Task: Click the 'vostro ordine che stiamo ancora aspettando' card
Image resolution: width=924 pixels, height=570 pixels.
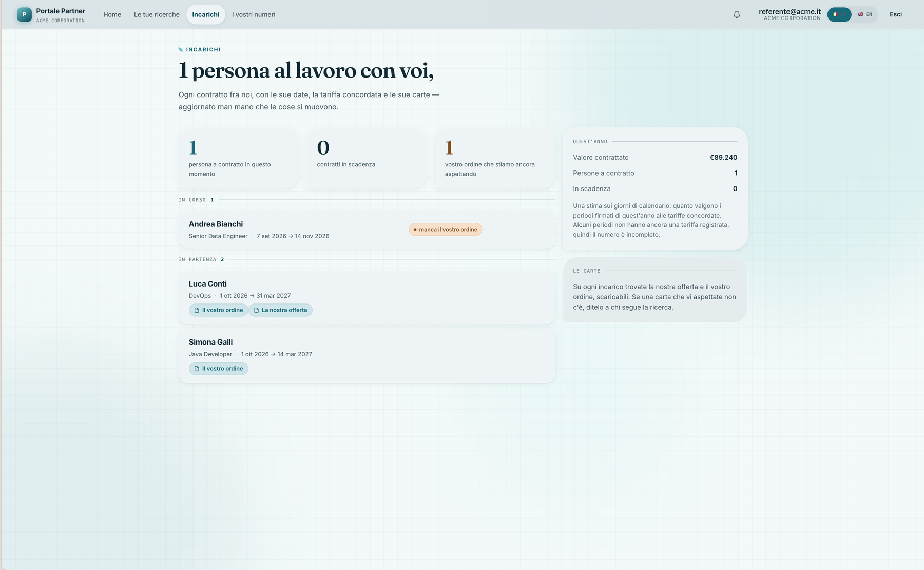Action: [x=495, y=158]
